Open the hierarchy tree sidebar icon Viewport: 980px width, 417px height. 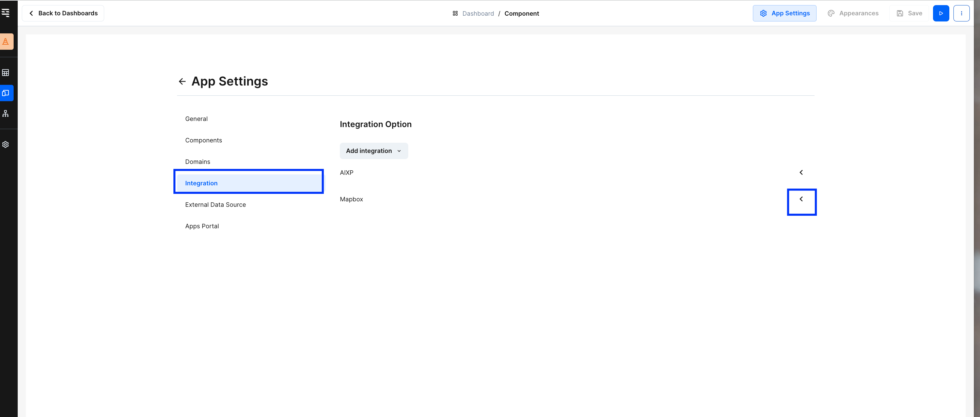[x=6, y=113]
